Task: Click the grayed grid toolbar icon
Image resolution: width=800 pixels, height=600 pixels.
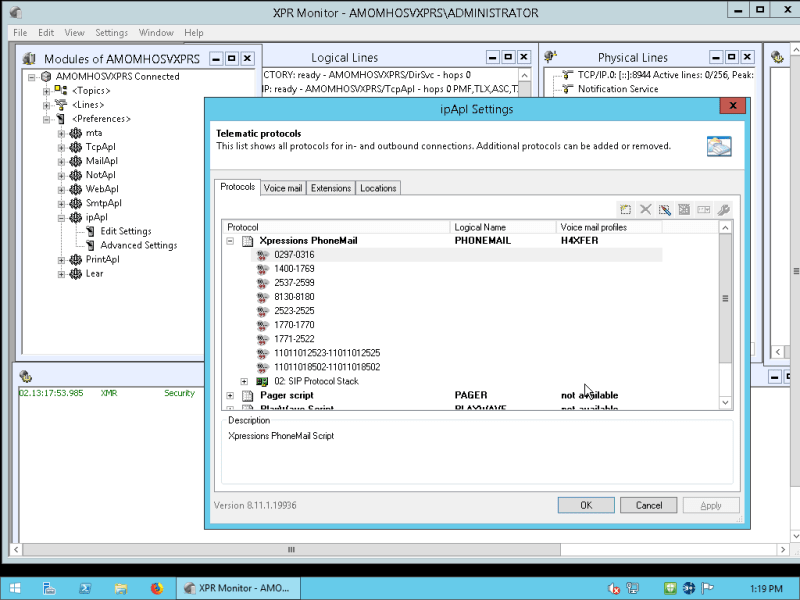Action: pyautogui.click(x=684, y=209)
